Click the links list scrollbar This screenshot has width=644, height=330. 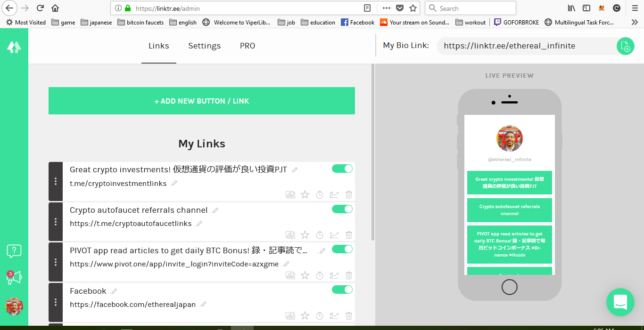(x=373, y=152)
